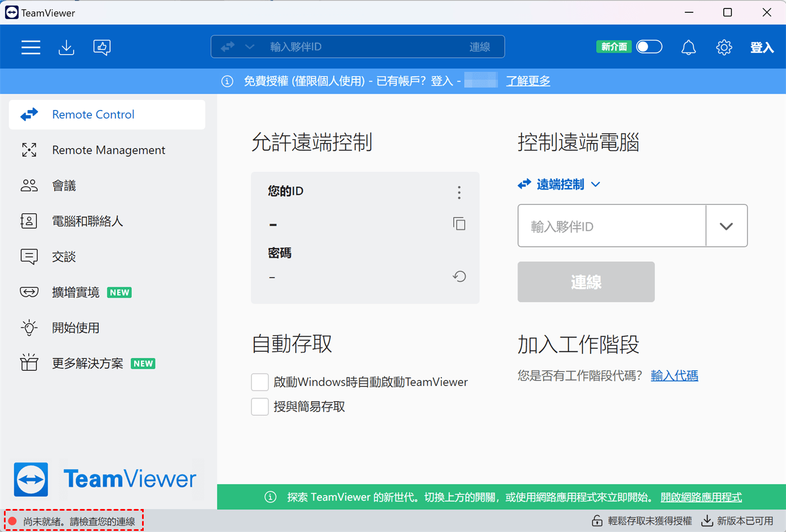The width and height of the screenshot is (786, 532).
Task: Click the 登入 button at top right
Action: pyautogui.click(x=762, y=47)
